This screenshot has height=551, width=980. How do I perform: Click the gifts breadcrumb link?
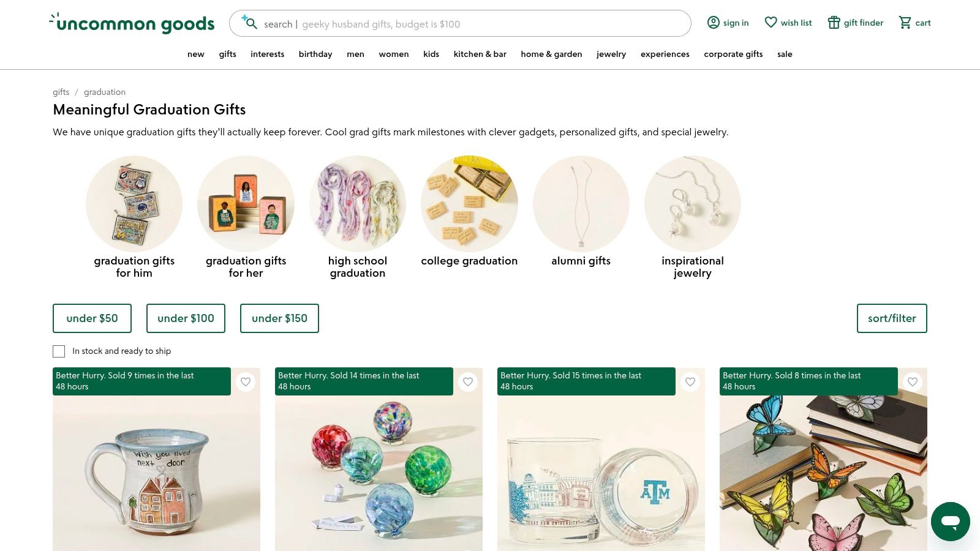coord(61,92)
